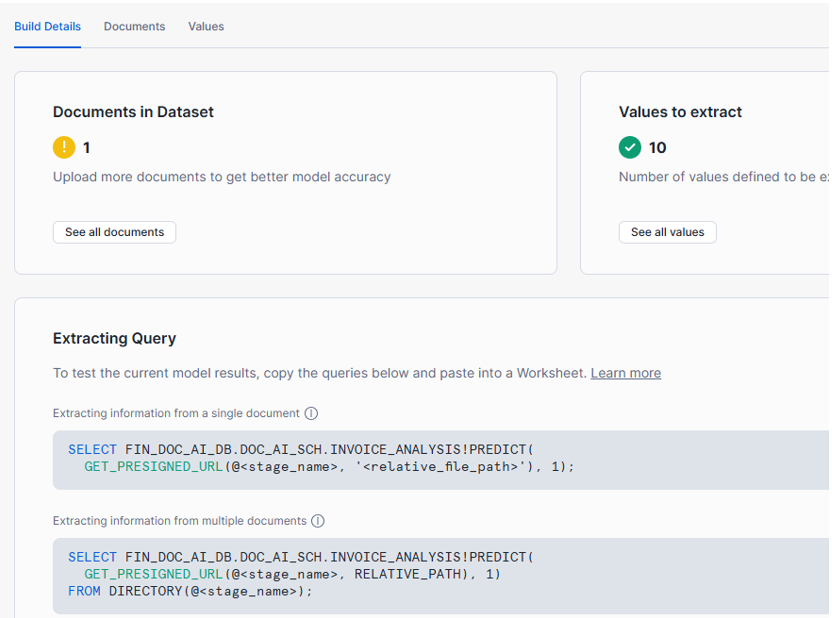The height and width of the screenshot is (618, 832).
Task: Click the values count number 10
Action: click(657, 148)
